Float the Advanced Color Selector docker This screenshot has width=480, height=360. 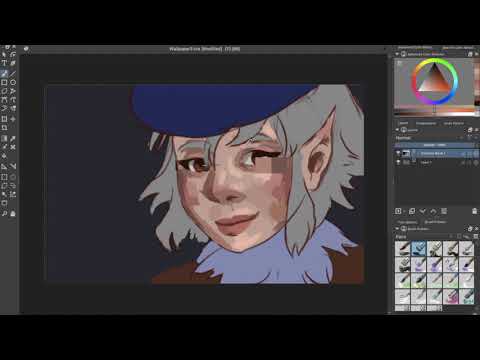pyautogui.click(x=470, y=54)
